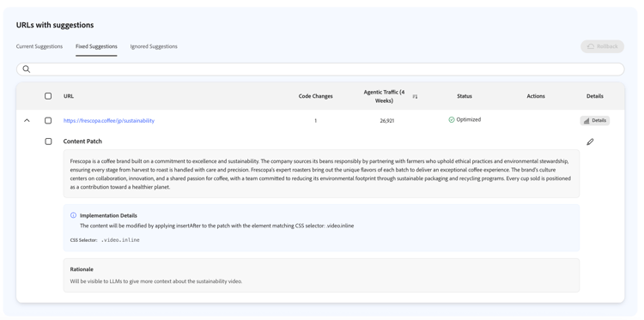Click the Code Changes value 1

click(x=315, y=121)
